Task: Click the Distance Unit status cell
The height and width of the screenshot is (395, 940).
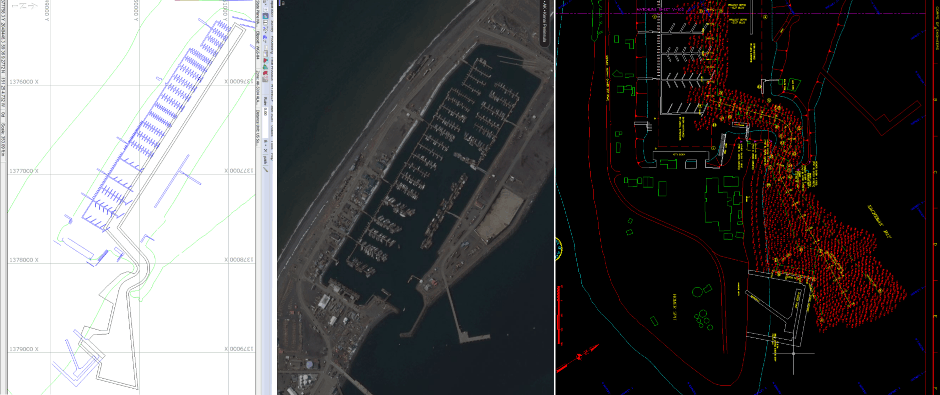Action: pyautogui.click(x=258, y=127)
